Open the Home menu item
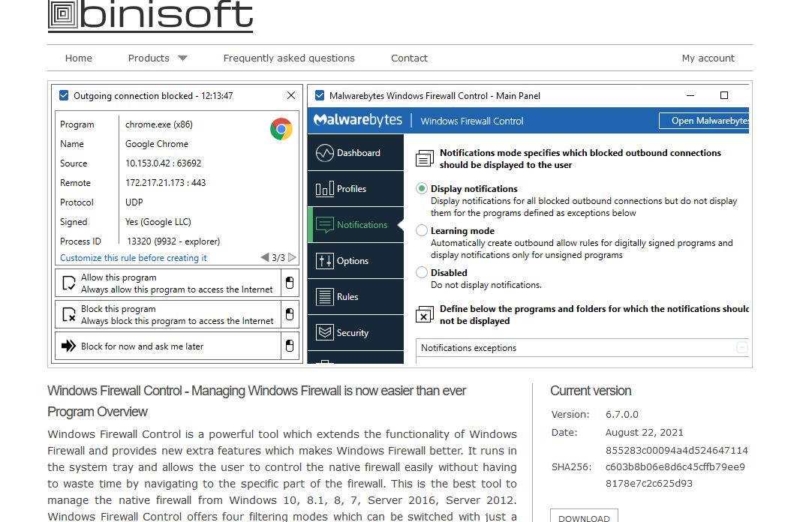 (79, 58)
